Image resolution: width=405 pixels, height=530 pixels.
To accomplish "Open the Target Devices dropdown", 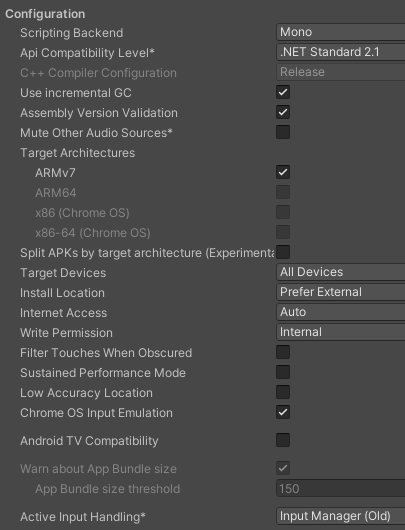I will click(340, 272).
